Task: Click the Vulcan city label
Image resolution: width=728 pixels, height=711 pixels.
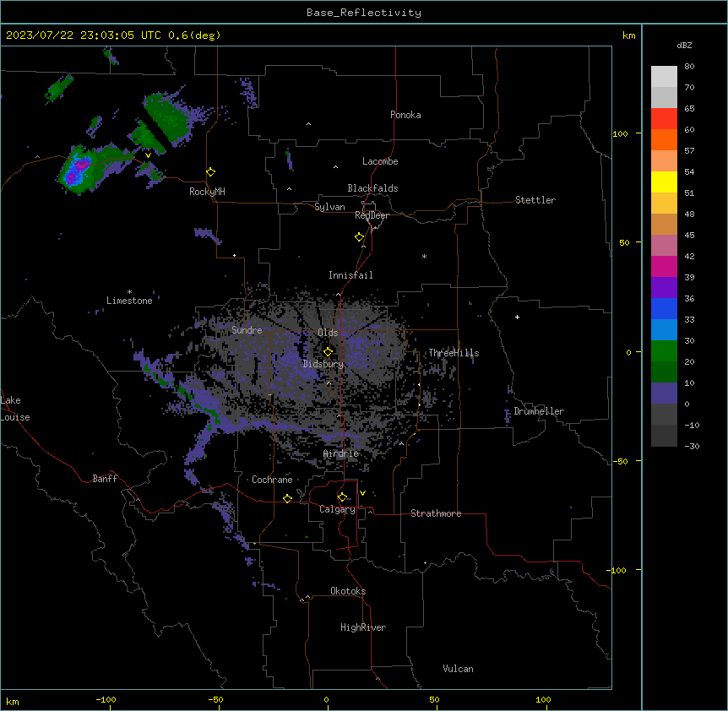Action: coord(459,669)
